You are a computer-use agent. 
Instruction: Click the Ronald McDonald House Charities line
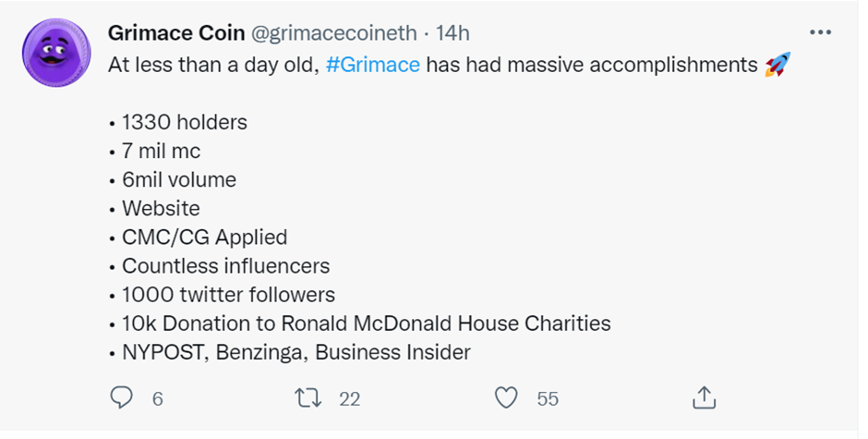(x=360, y=323)
